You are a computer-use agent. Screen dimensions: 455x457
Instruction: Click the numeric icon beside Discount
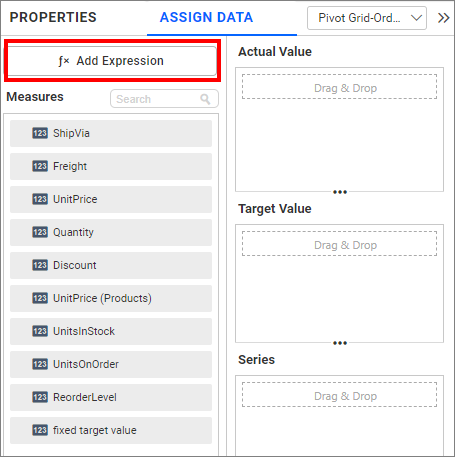[x=40, y=265]
